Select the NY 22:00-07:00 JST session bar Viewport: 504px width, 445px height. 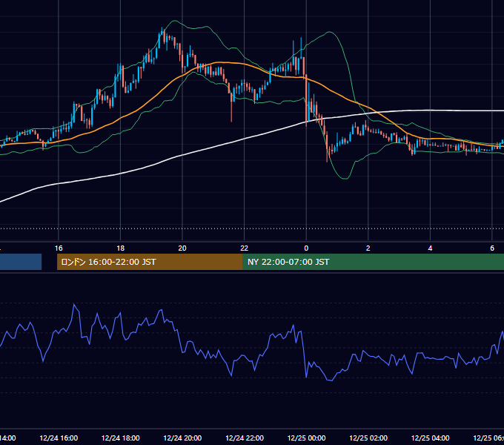373,262
